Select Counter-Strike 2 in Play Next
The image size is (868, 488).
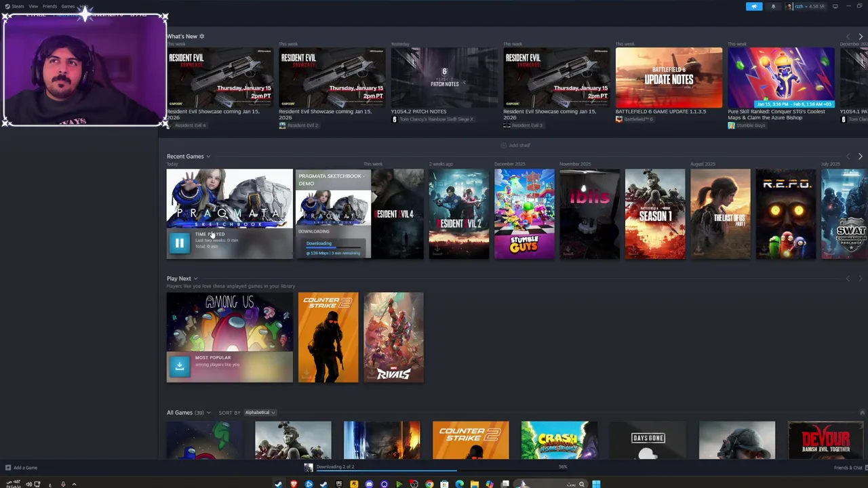coord(328,338)
